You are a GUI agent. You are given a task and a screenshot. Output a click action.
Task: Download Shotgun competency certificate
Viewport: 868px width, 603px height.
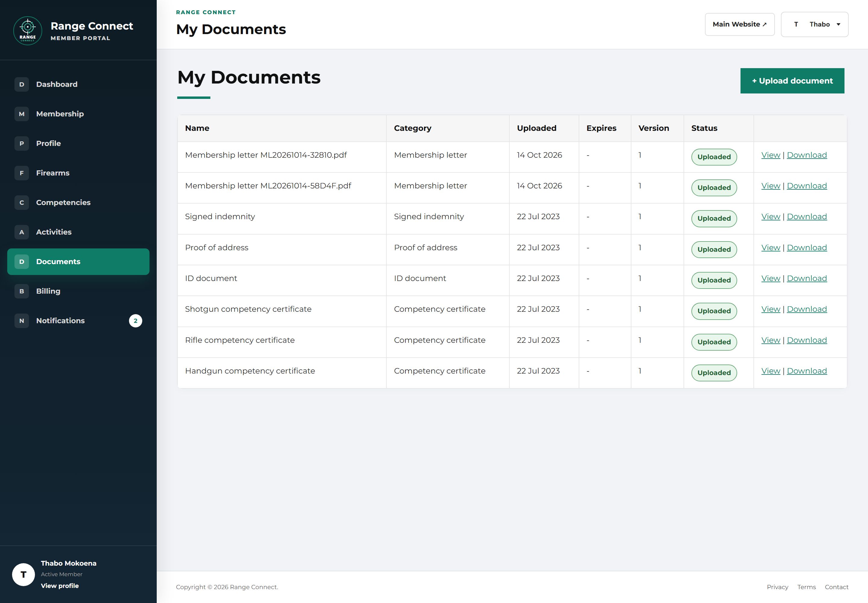[807, 309]
